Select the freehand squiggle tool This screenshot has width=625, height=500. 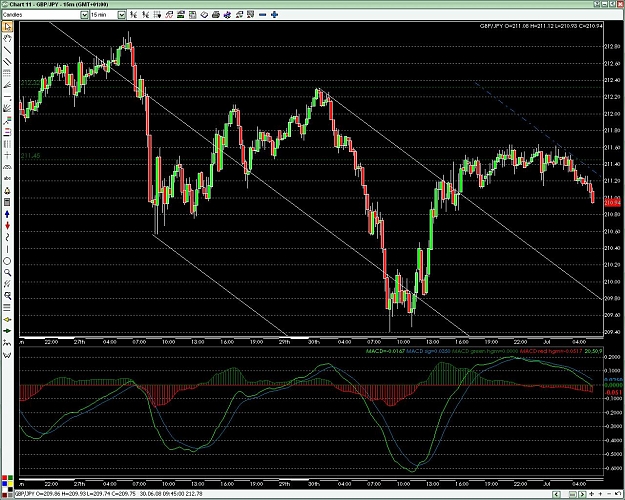tap(7, 237)
